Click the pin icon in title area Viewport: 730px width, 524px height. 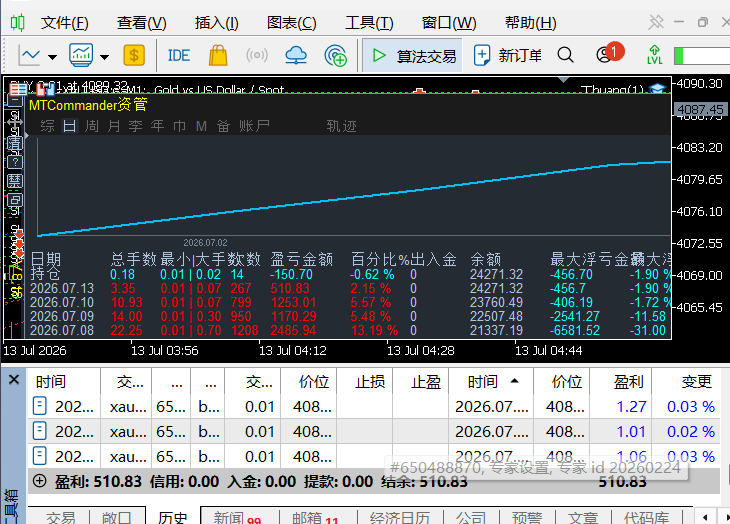[x=656, y=22]
